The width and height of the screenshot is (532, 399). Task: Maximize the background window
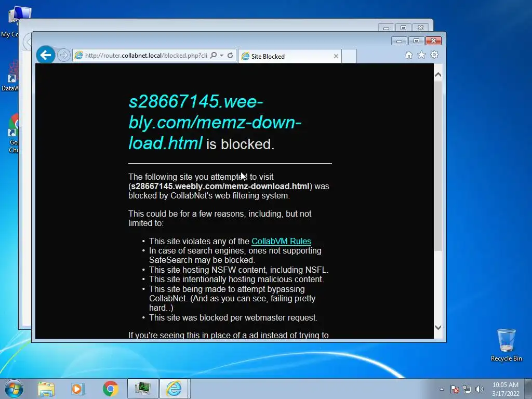403,28
